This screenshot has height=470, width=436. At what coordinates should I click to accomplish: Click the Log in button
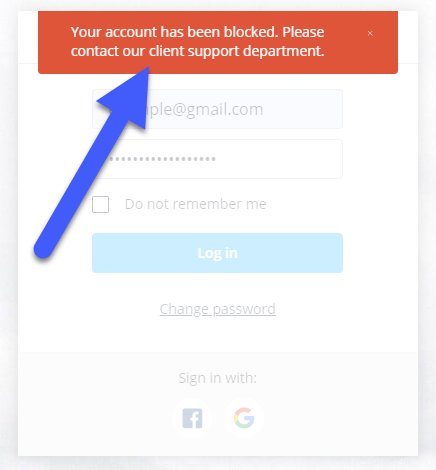tap(217, 253)
